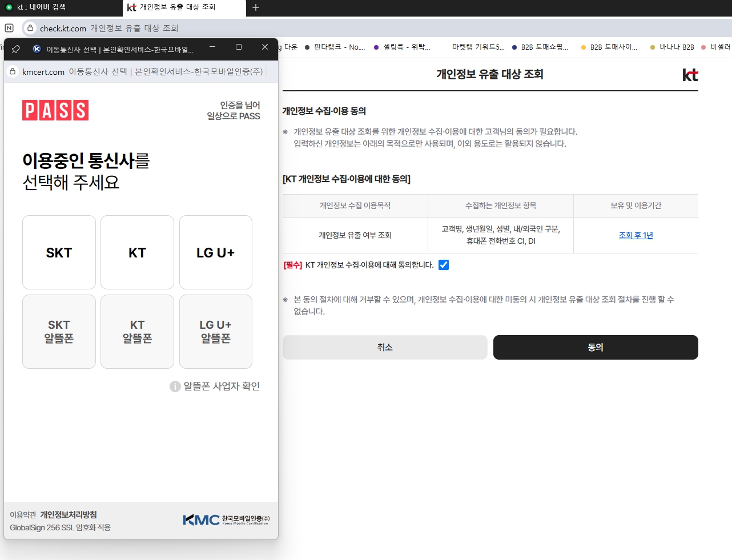Click the PASS logo in popup
The height and width of the screenshot is (560, 732).
click(x=55, y=110)
